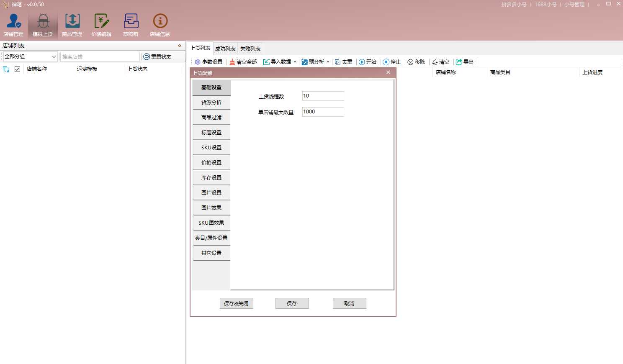Collapse the 店铺列表 panel with chevron
The image size is (623, 364).
[180, 46]
